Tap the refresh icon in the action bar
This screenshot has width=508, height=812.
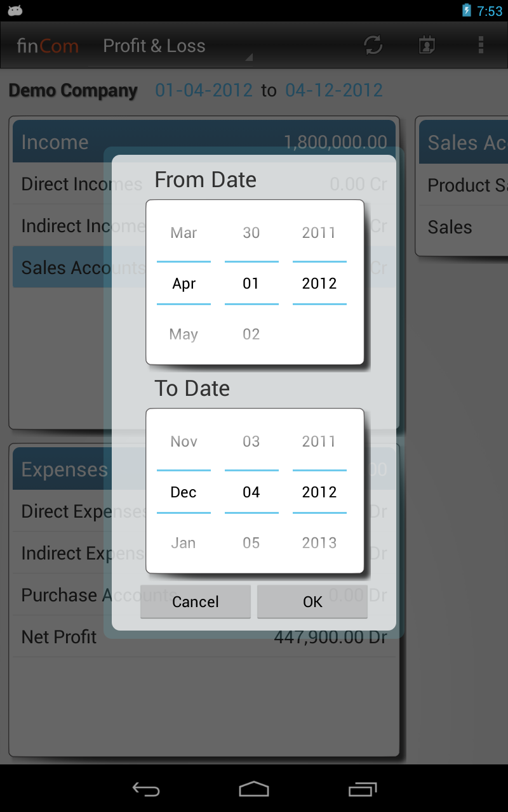[x=373, y=45]
